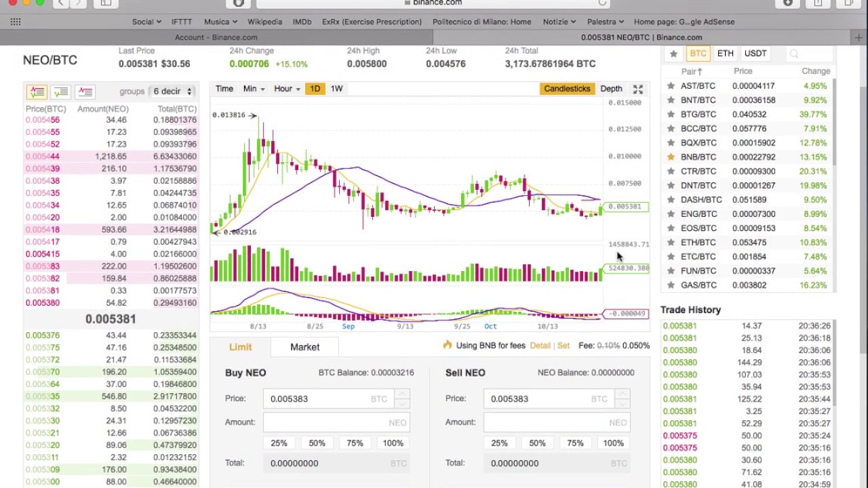The height and width of the screenshot is (488, 868).
Task: Choose 75% of balance for Sell NEO
Action: coord(575,443)
